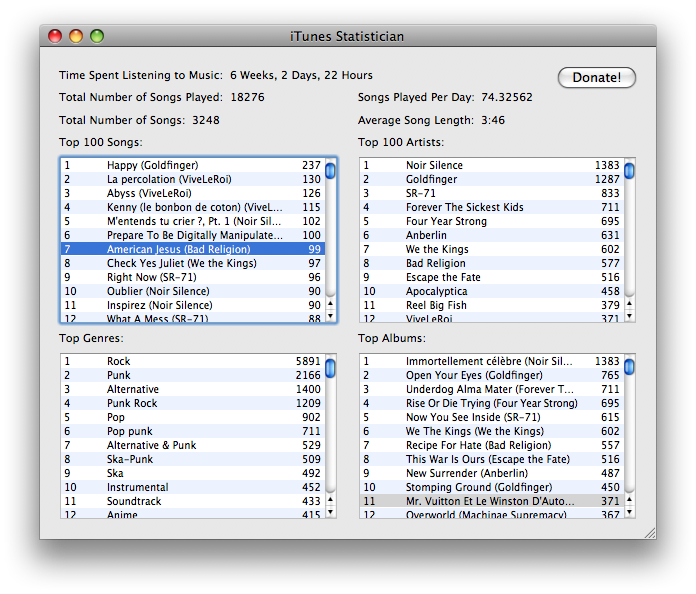Select song American Jesus (Bad Religion)
Screen dimensions: 696x594
click(x=193, y=249)
